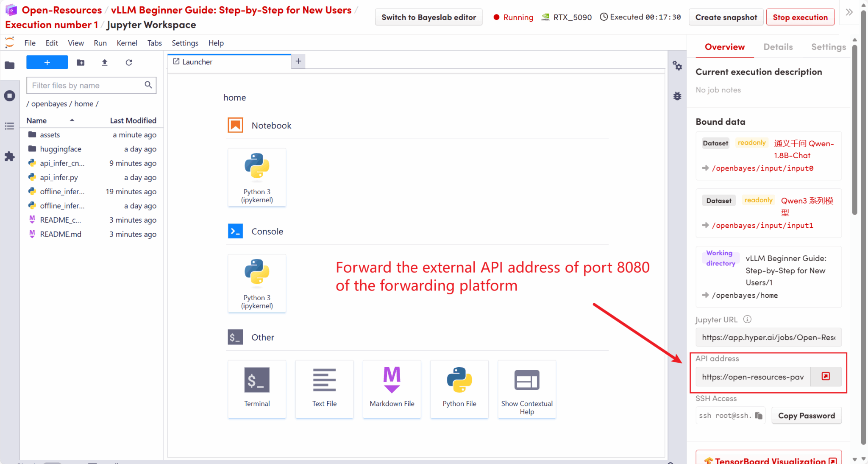Copy the SSH command icon

coord(759,416)
